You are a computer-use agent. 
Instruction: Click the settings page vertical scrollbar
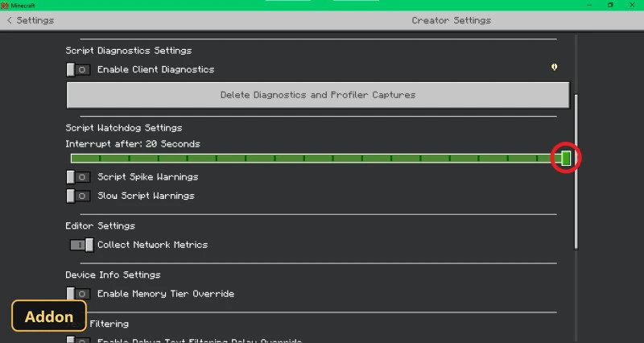coord(576,171)
